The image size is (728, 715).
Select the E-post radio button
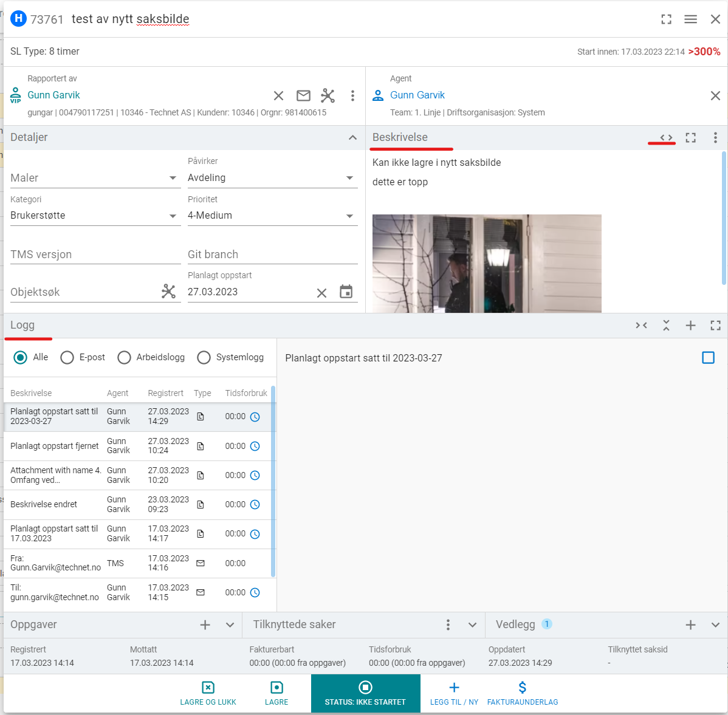coord(67,357)
